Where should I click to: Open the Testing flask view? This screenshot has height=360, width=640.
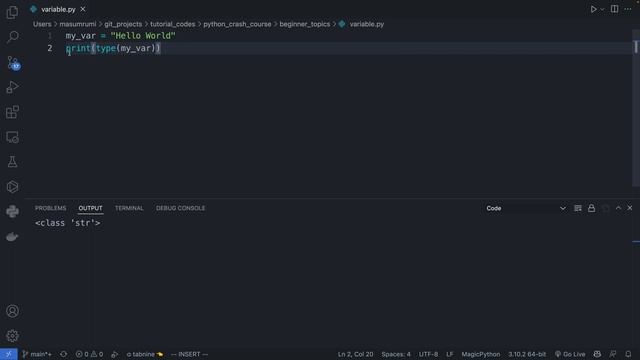(12, 162)
